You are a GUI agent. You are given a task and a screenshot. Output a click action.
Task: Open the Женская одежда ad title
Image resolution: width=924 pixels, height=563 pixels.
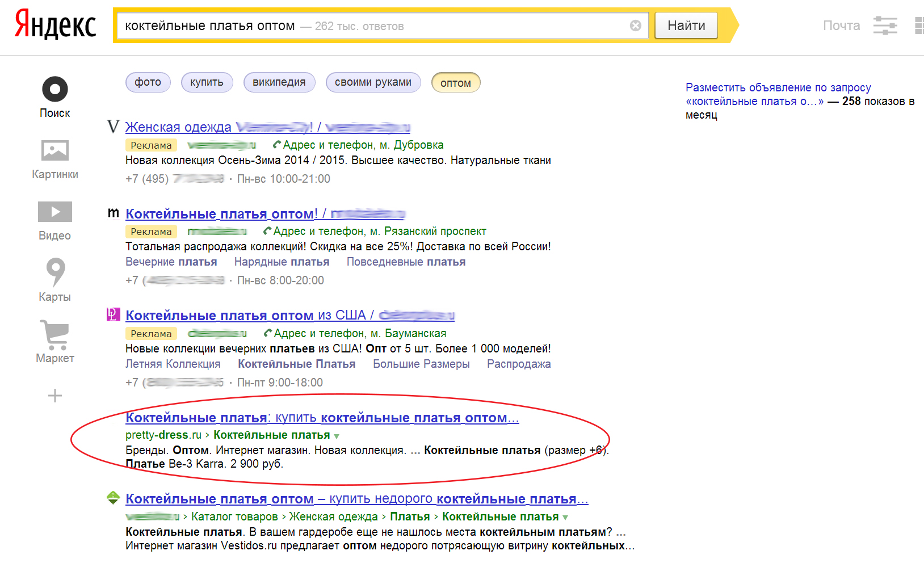tap(268, 127)
